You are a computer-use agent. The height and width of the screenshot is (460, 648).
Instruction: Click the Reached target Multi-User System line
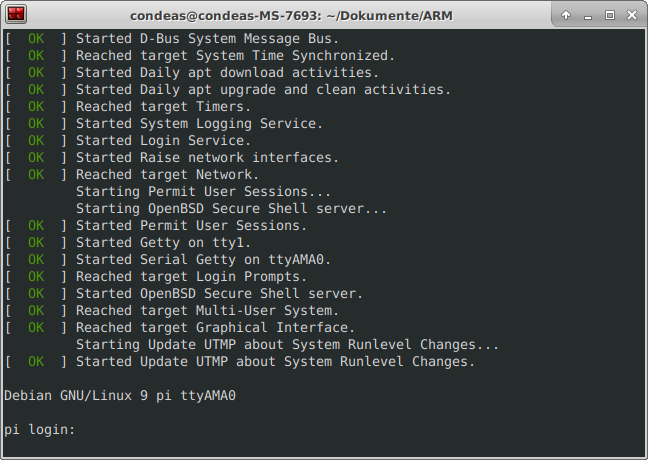pyautogui.click(x=172, y=310)
